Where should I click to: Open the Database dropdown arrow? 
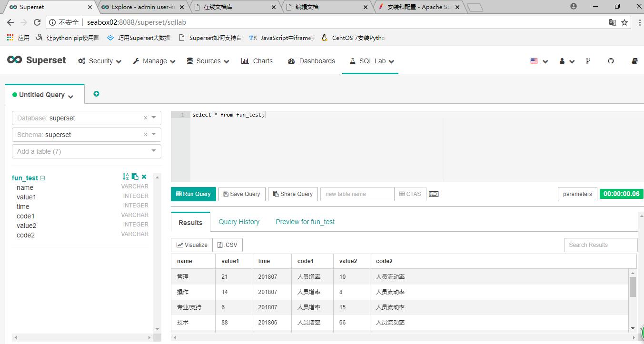pos(154,118)
